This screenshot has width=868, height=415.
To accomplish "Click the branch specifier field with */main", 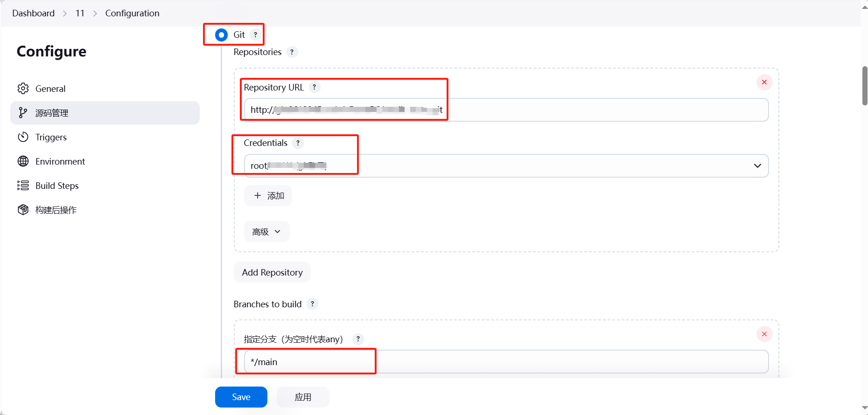I will (506, 362).
